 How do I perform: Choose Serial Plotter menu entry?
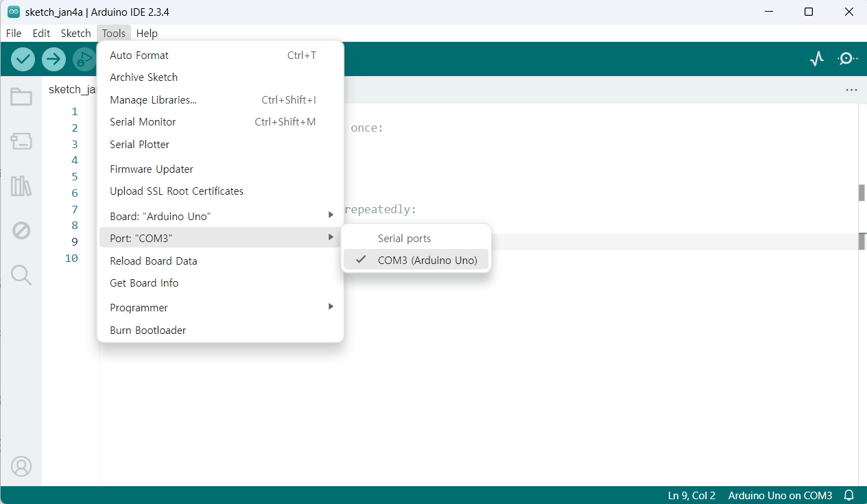point(220,145)
